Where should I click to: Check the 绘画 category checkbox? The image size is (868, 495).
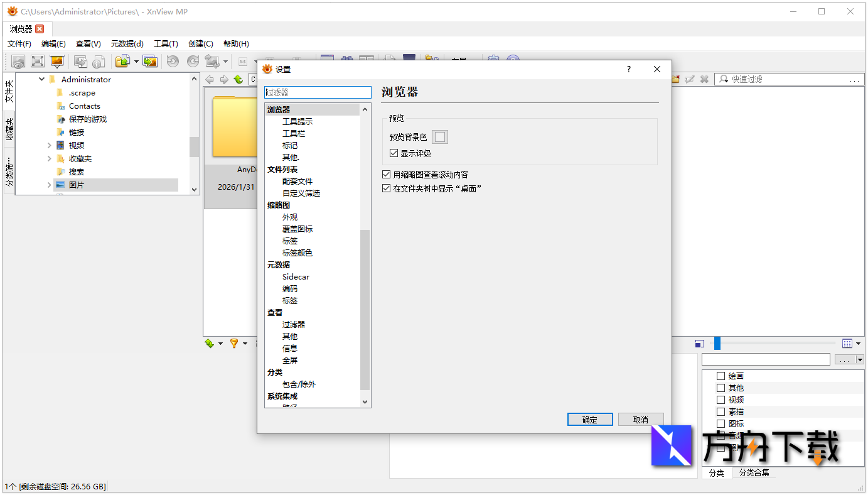[x=719, y=375]
